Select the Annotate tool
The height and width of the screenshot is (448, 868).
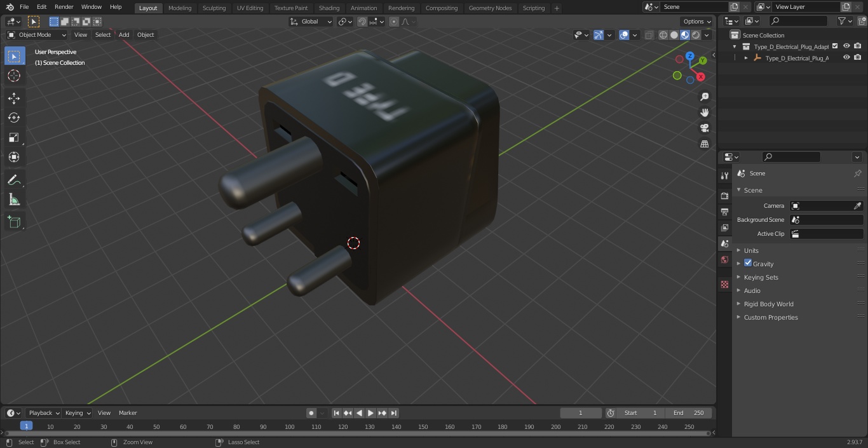click(x=14, y=180)
